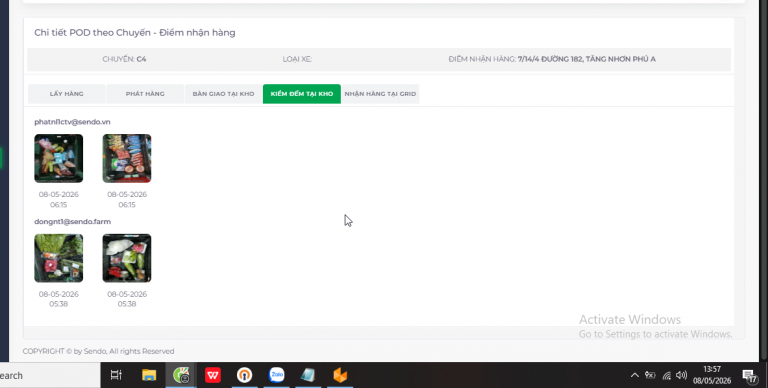Click the trip code C4
The width and height of the screenshot is (768, 388).
point(141,59)
